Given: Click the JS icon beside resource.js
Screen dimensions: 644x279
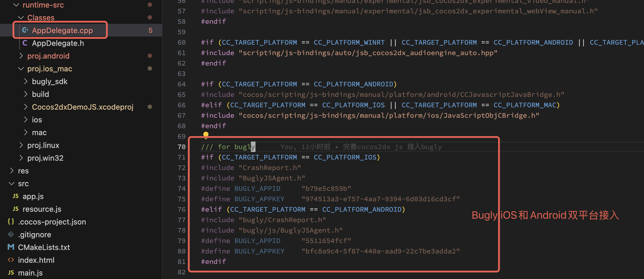Looking at the screenshot, I should pos(16,209).
